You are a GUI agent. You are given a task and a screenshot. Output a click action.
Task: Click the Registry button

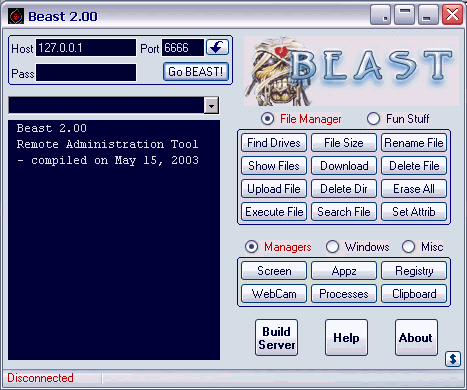(x=414, y=271)
